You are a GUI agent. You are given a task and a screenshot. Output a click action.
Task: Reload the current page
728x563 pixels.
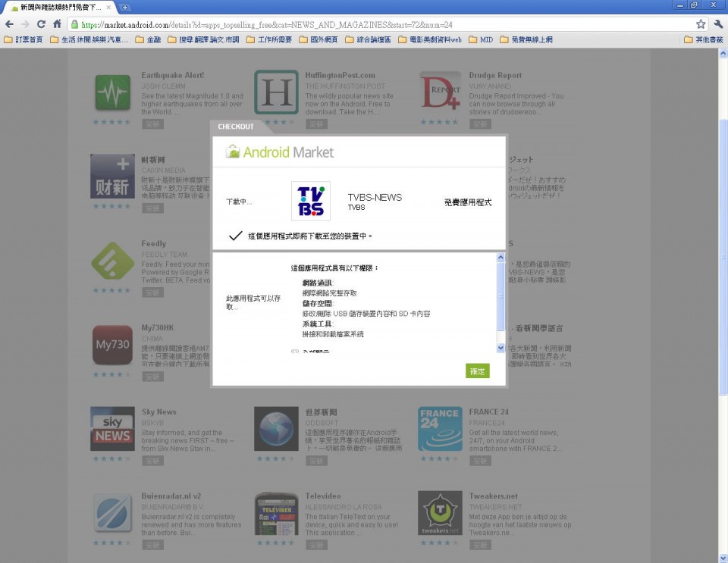(x=41, y=24)
